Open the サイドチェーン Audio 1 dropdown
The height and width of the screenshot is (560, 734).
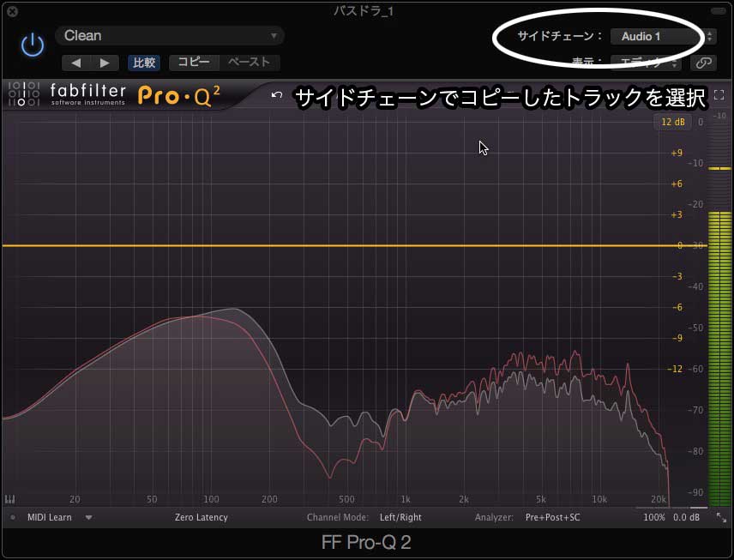click(x=663, y=36)
